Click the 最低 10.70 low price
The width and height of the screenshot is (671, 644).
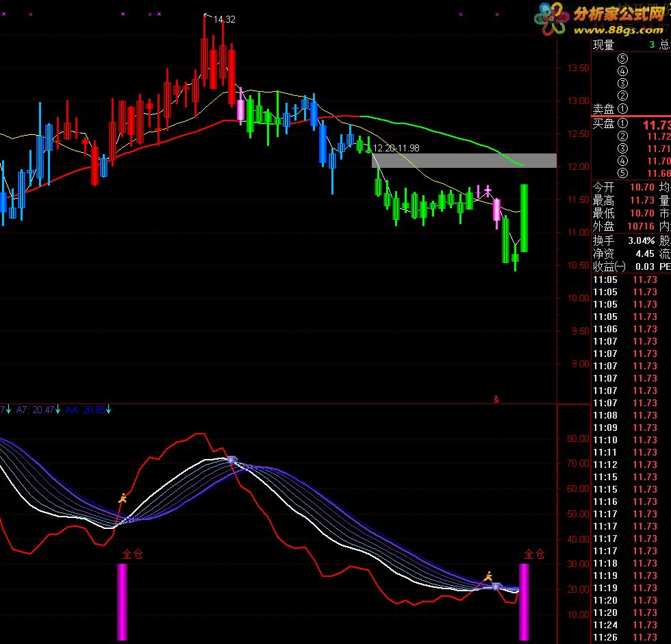pyautogui.click(x=642, y=213)
